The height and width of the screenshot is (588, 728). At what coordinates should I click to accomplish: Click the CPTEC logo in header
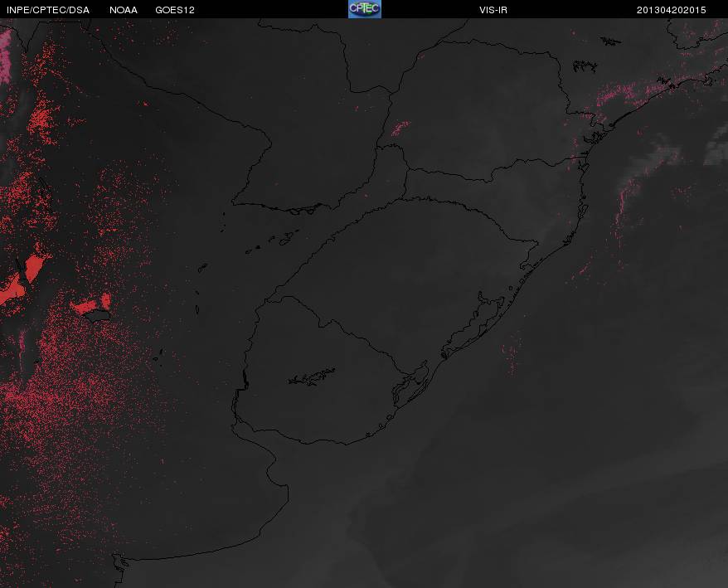(x=365, y=9)
